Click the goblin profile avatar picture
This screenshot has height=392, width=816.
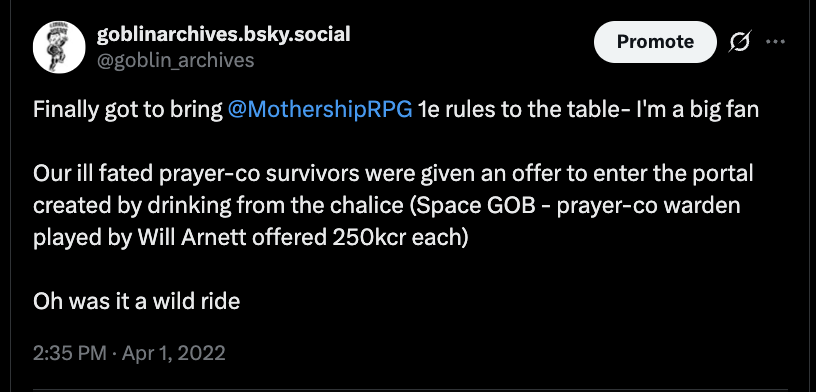pyautogui.click(x=59, y=47)
